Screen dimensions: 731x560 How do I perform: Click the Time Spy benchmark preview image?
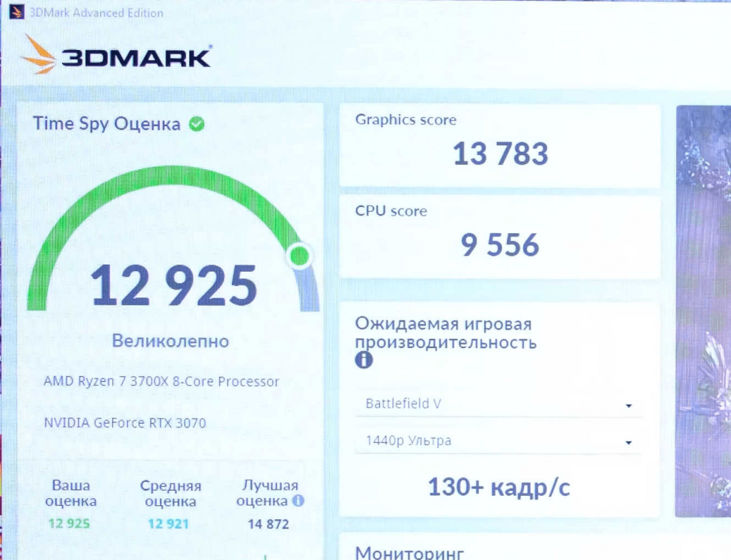point(703,311)
